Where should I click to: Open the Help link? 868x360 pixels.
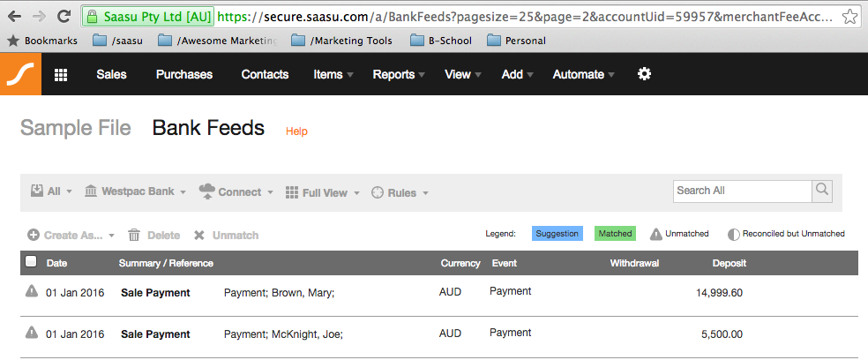point(296,131)
